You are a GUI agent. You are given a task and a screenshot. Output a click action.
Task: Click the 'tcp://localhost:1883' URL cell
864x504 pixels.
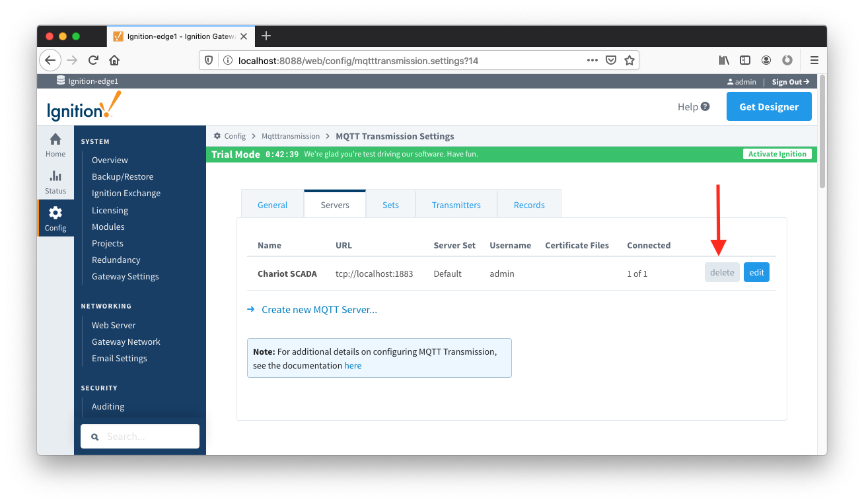pyautogui.click(x=374, y=273)
